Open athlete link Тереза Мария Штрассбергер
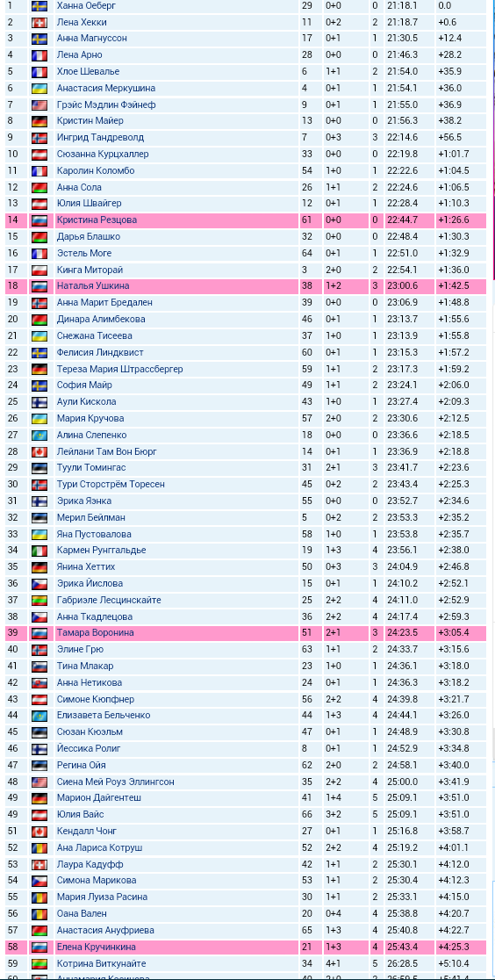 click(119, 369)
